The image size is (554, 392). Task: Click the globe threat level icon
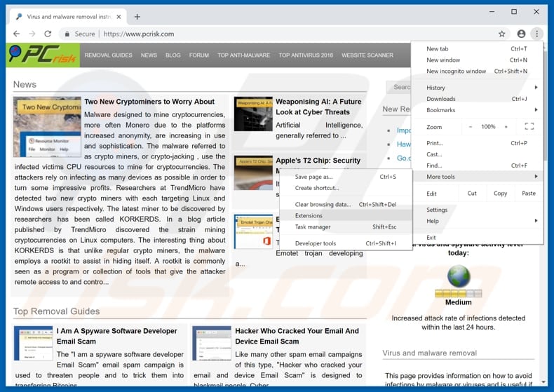pos(458,276)
